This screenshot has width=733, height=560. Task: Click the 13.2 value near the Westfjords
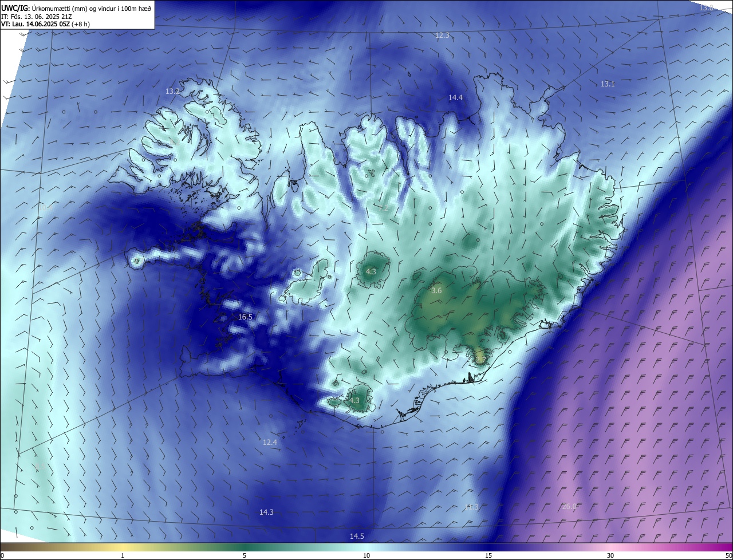coord(172,92)
